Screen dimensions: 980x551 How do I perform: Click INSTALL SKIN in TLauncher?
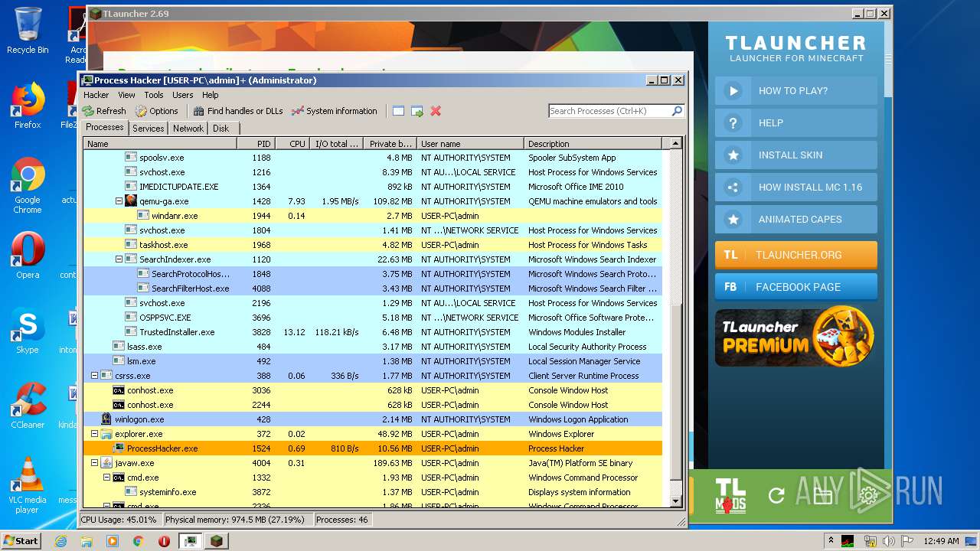point(796,155)
